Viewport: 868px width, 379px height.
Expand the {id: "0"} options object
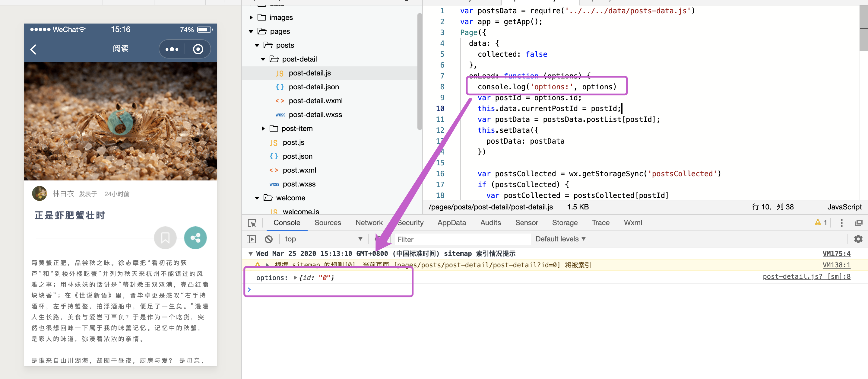pyautogui.click(x=295, y=278)
